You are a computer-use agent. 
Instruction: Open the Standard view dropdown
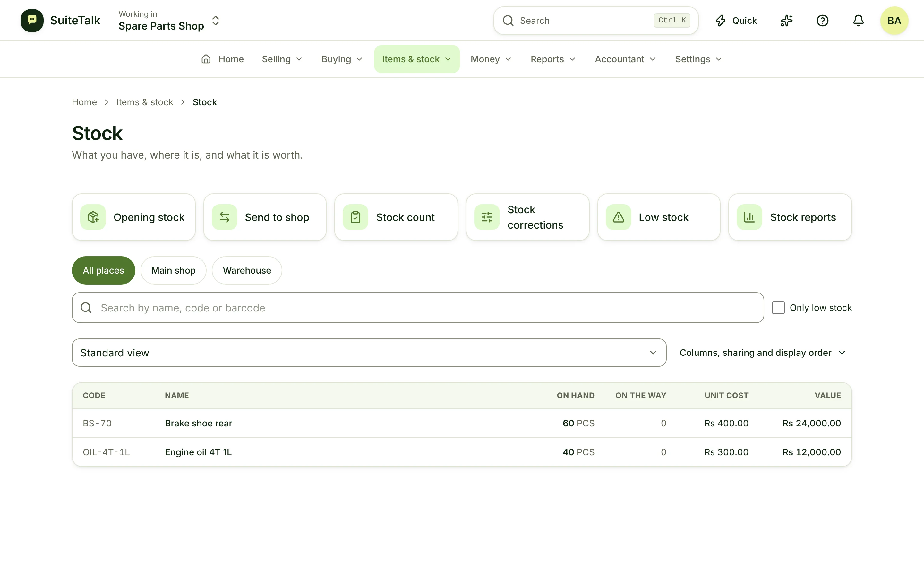pos(369,353)
